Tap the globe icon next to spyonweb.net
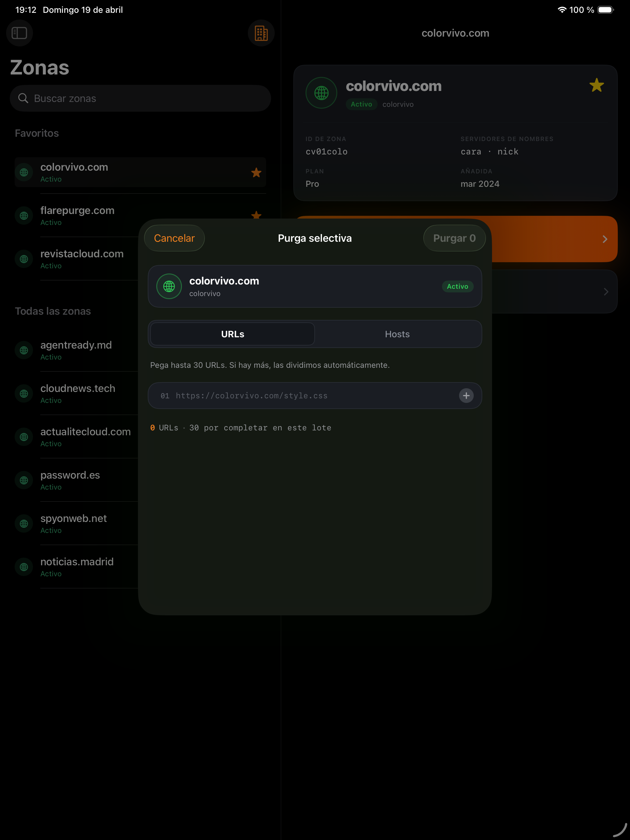The height and width of the screenshot is (840, 630). coord(24,523)
